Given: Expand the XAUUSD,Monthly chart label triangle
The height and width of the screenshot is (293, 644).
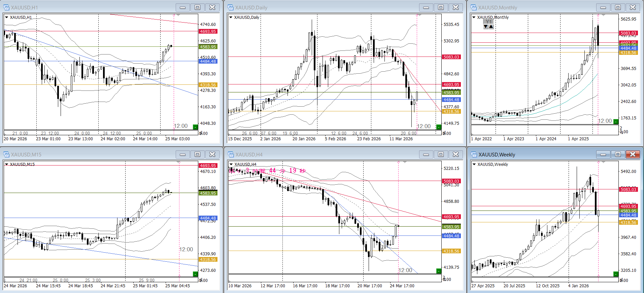Looking at the screenshot, I should click(x=474, y=17).
